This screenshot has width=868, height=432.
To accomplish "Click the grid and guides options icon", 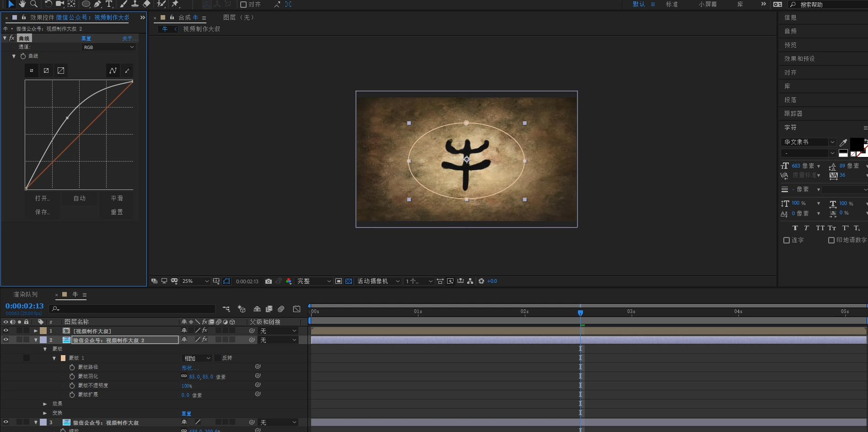I will tap(216, 281).
